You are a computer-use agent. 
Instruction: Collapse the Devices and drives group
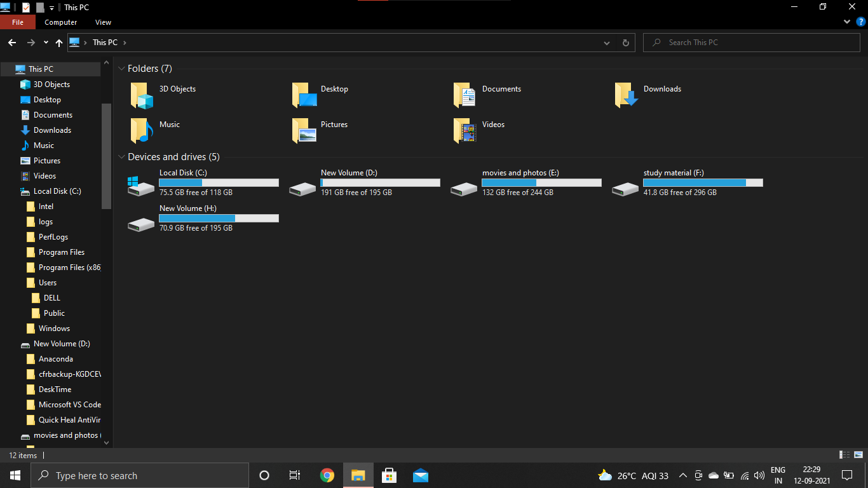121,157
